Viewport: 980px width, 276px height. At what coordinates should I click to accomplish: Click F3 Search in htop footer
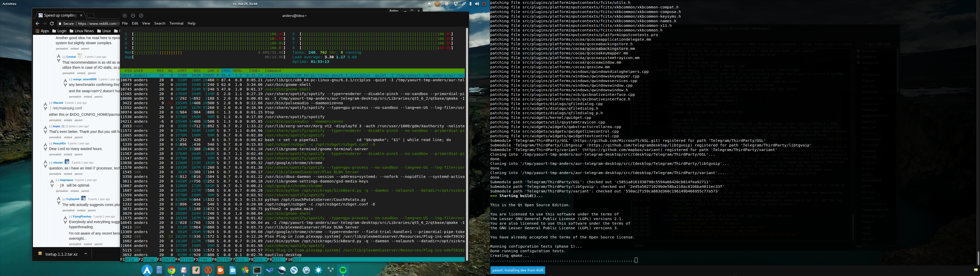pyautogui.click(x=166, y=259)
